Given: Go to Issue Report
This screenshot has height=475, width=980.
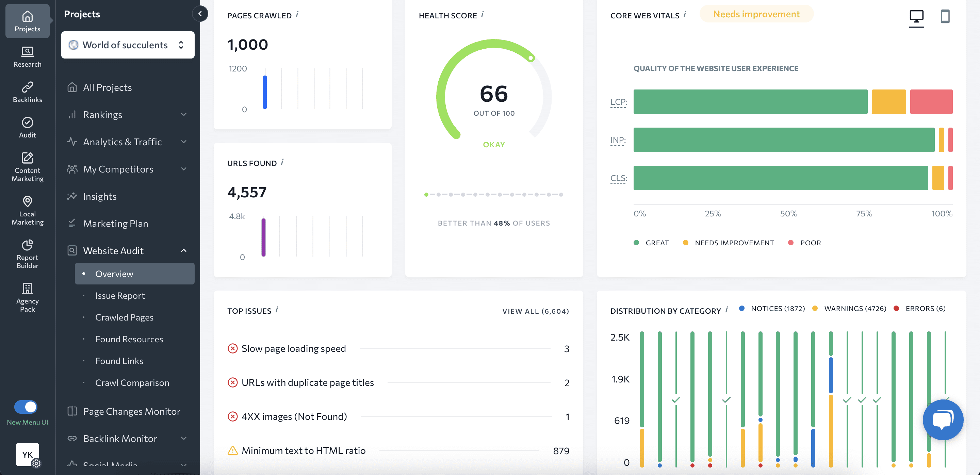Looking at the screenshot, I should pyautogui.click(x=120, y=295).
